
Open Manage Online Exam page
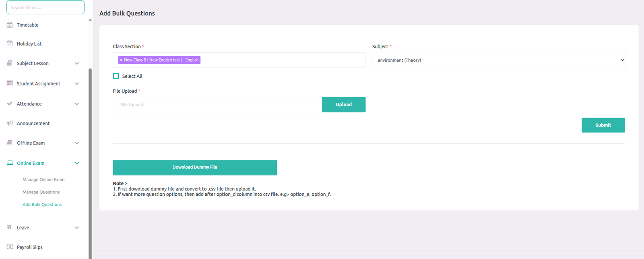point(43,180)
